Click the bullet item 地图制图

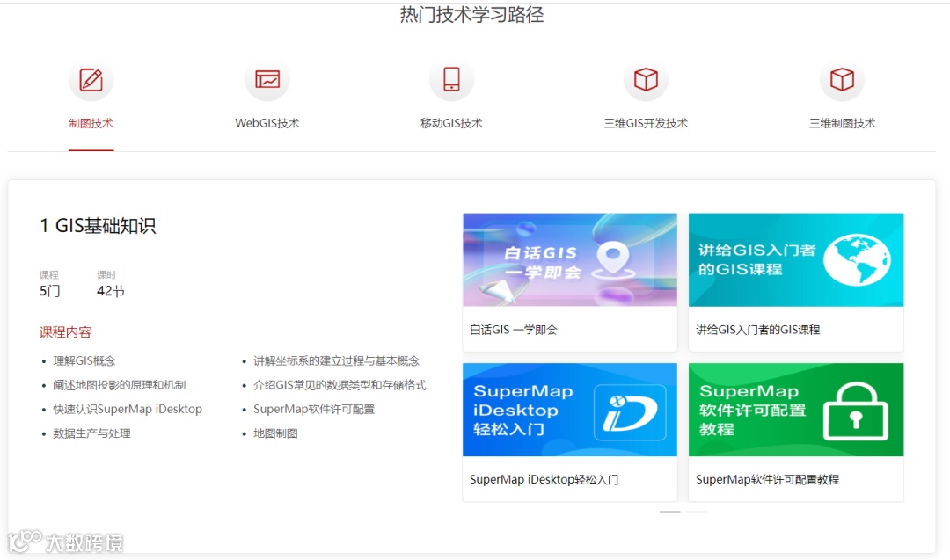275,433
